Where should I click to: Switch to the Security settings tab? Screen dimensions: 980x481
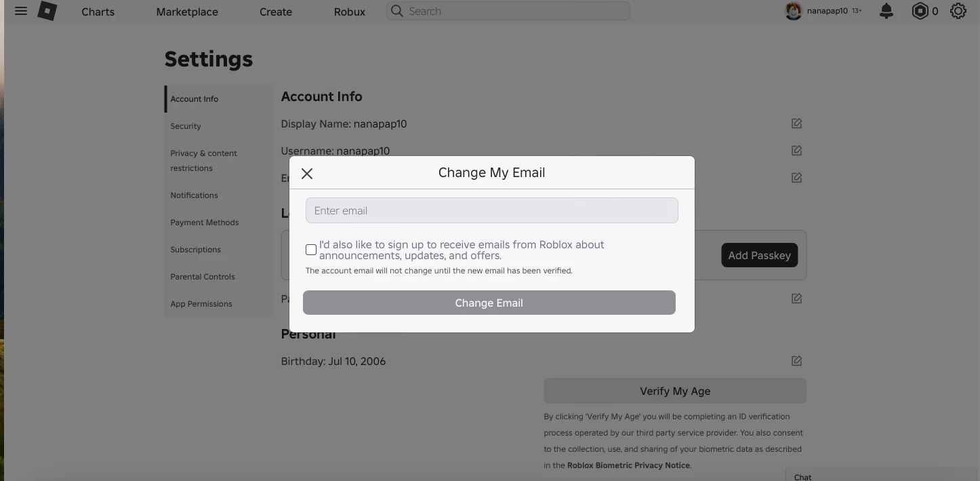[x=219, y=126]
